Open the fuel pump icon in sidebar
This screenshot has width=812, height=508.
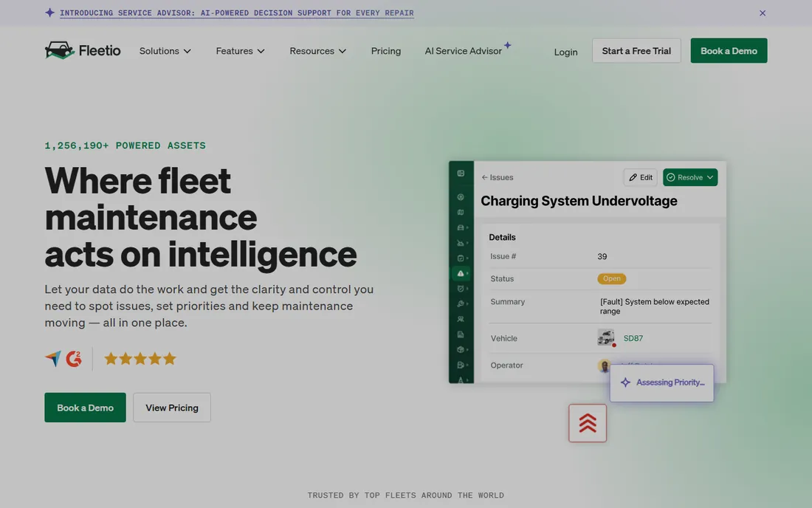(x=461, y=365)
